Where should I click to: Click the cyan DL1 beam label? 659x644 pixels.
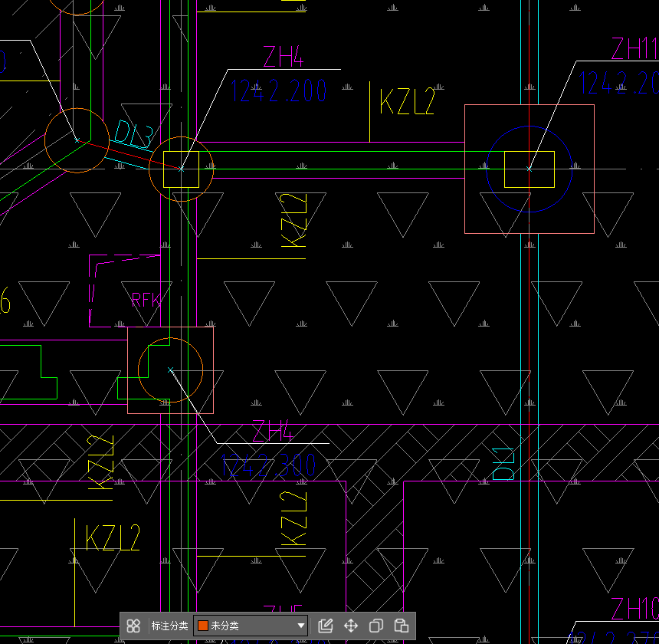(x=503, y=464)
